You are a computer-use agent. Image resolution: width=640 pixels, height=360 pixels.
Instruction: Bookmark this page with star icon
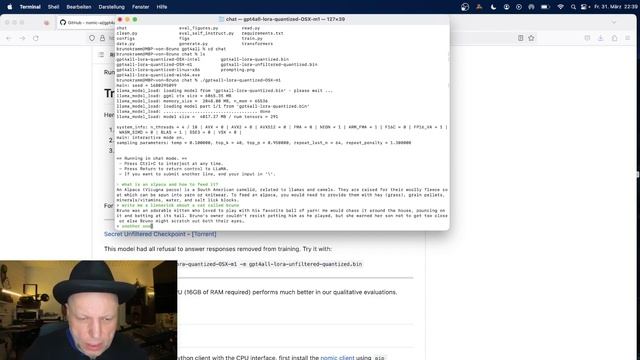531,38
